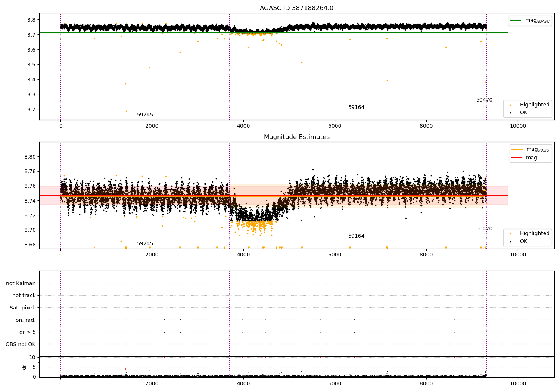The height and width of the screenshot is (392, 560).
Task: Click x-axis tick 8000 under Magnitude Estimates plot
Action: (426, 255)
